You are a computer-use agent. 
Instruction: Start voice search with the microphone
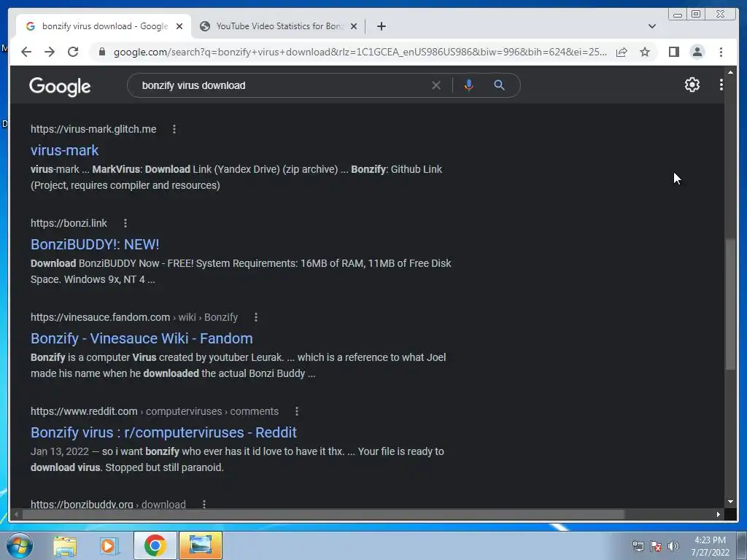tap(469, 85)
